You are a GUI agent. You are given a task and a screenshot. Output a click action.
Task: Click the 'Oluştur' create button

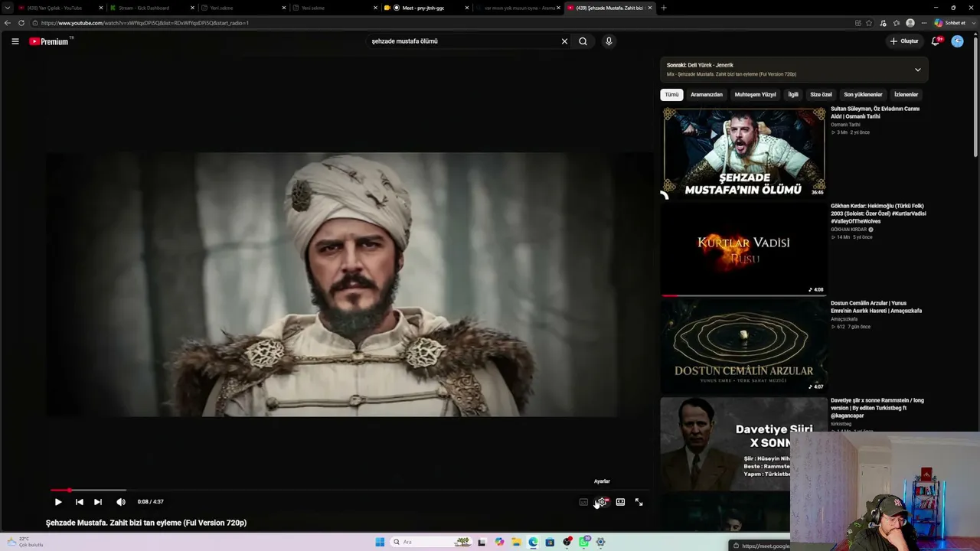coord(904,41)
